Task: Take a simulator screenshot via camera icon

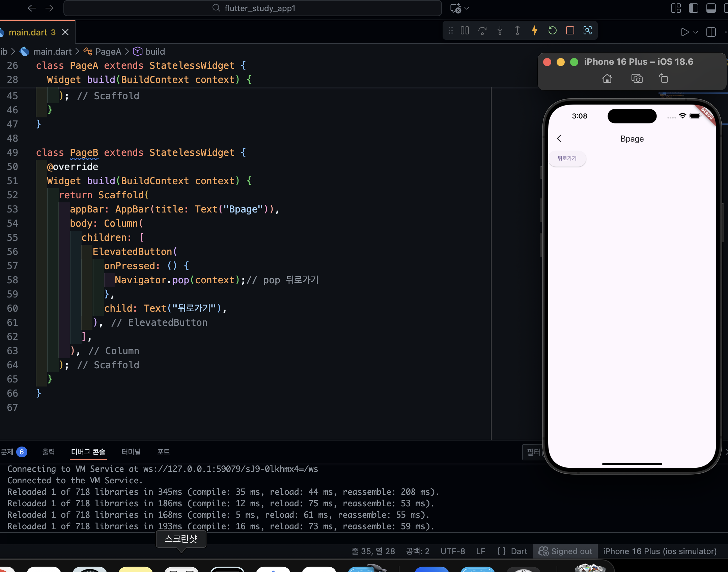Action: (x=637, y=79)
